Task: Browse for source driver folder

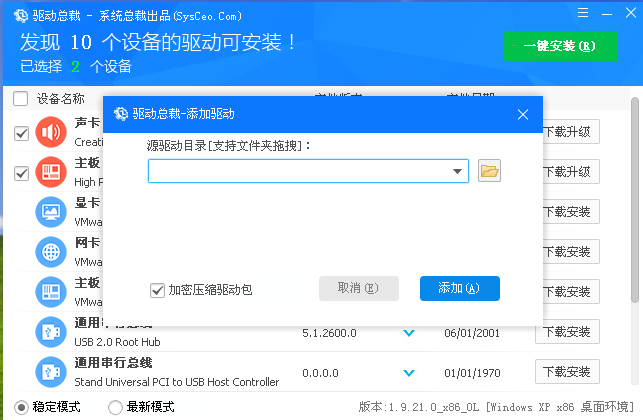Action: (489, 171)
